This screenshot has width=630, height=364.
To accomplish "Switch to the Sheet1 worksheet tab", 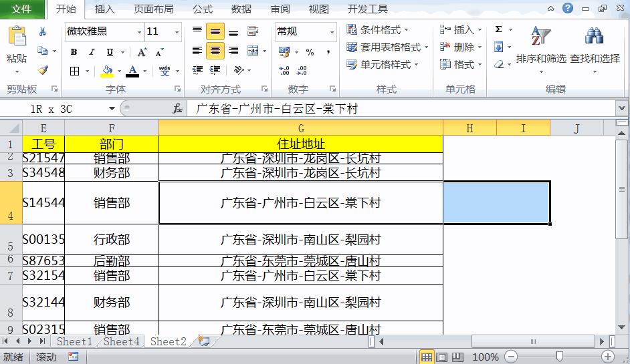I will [x=74, y=341].
